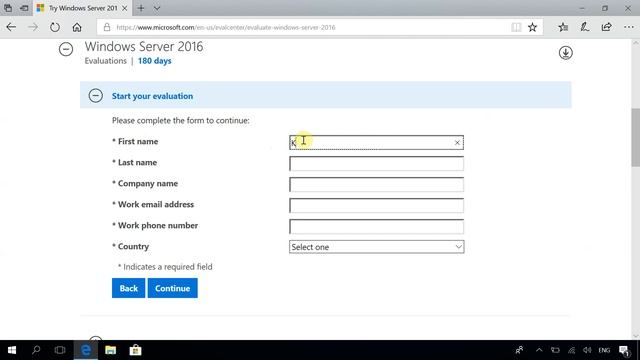
Task: Click the download icon beside Windows Server 2016
Action: click(565, 53)
